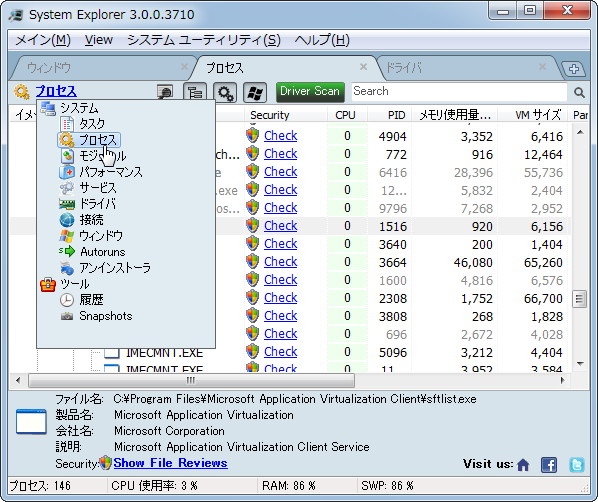Viewport: 598px width, 502px height.
Task: Open 接続 globe icon in the dropdown
Action: tap(67, 220)
